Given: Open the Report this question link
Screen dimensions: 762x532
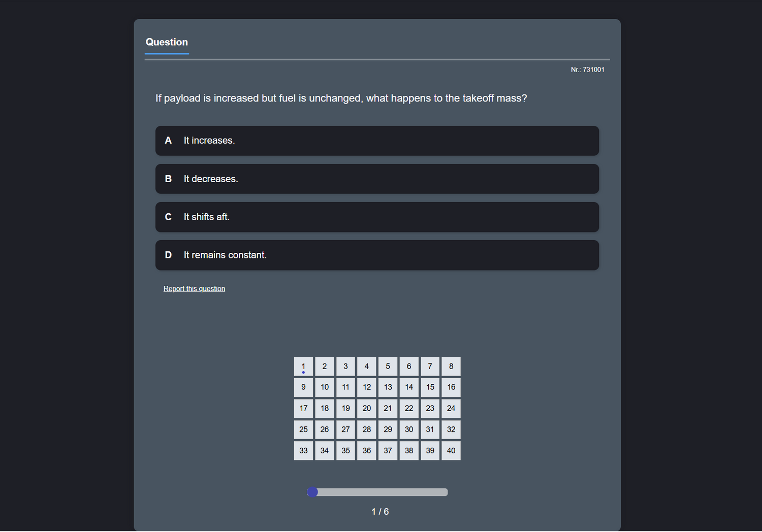Looking at the screenshot, I should [x=194, y=288].
